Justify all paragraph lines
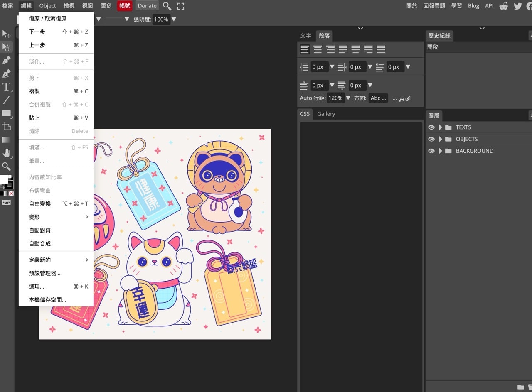Image resolution: width=532 pixels, height=392 pixels. click(x=381, y=50)
